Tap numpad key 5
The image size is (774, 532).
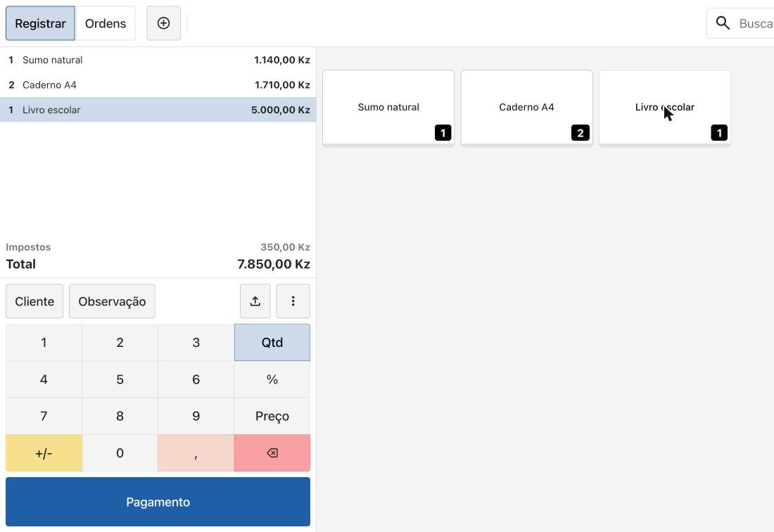[120, 379]
